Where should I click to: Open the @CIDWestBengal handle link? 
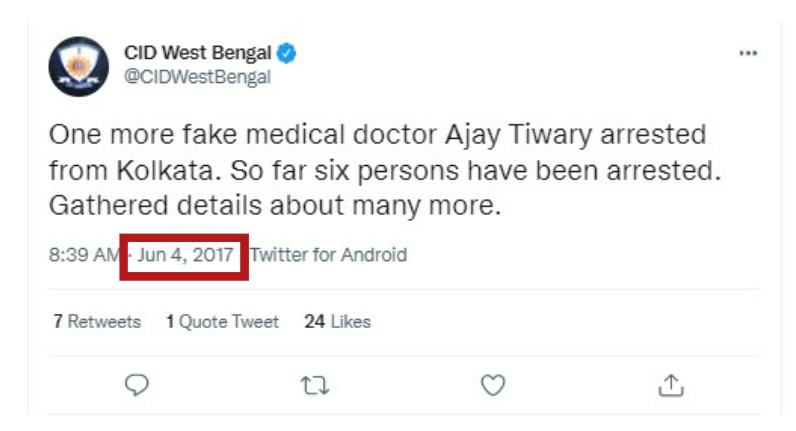point(197,77)
